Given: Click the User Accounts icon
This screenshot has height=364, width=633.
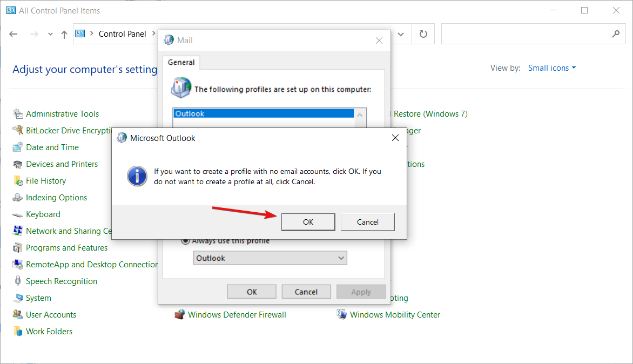Looking at the screenshot, I should 18,315.
